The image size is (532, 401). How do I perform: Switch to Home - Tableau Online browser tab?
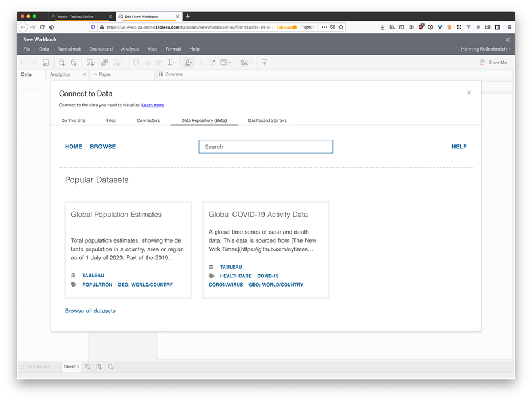tap(75, 16)
